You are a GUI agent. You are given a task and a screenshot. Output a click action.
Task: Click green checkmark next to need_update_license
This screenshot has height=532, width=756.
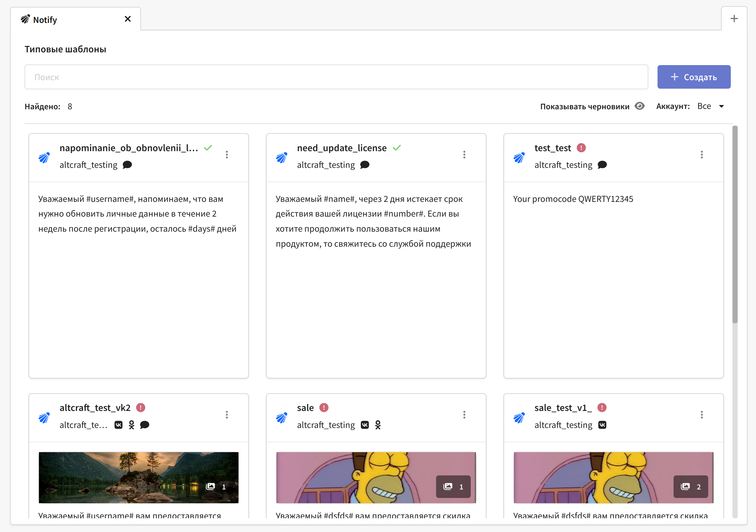397,148
